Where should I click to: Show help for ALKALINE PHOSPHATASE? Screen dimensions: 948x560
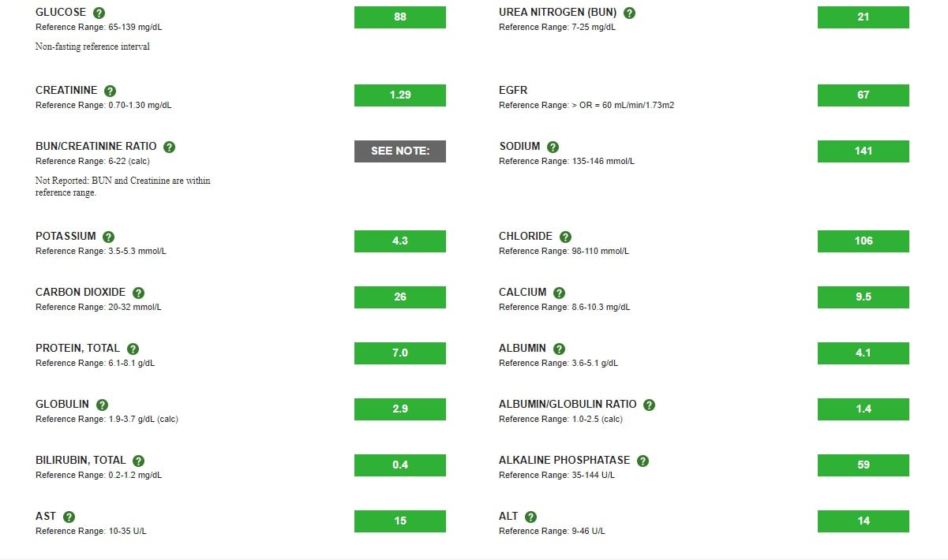(x=643, y=461)
